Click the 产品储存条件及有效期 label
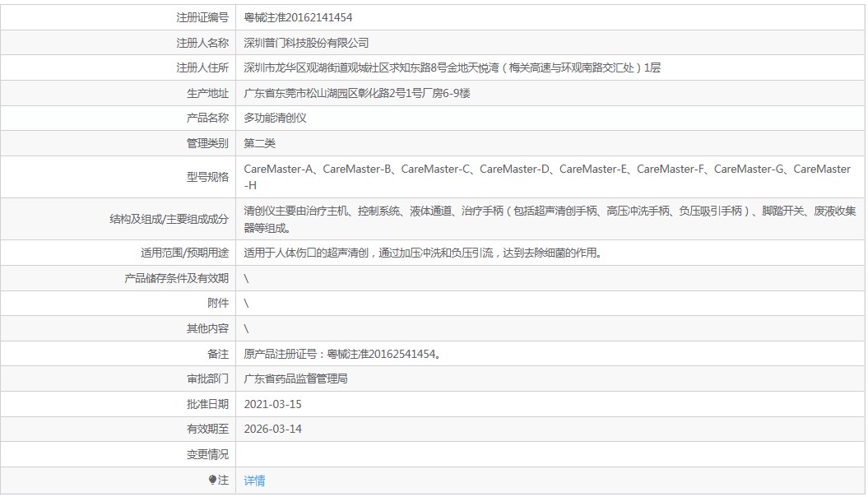868x497 pixels. coord(176,278)
